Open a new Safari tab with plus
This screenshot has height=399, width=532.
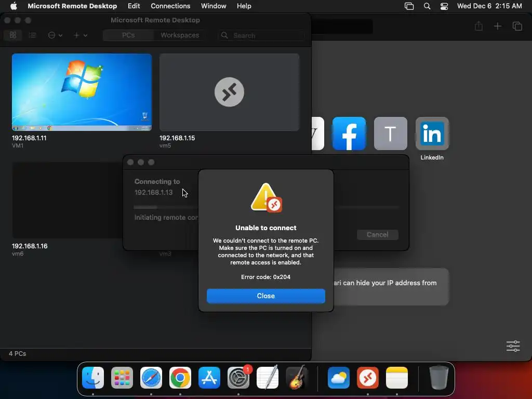[x=497, y=26]
